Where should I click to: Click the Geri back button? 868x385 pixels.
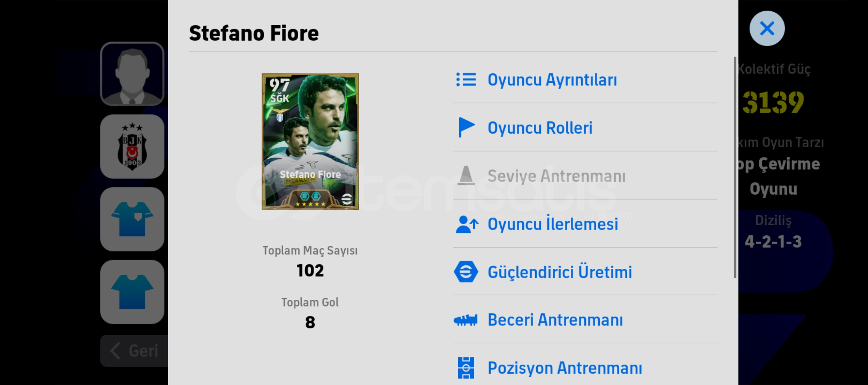click(134, 351)
